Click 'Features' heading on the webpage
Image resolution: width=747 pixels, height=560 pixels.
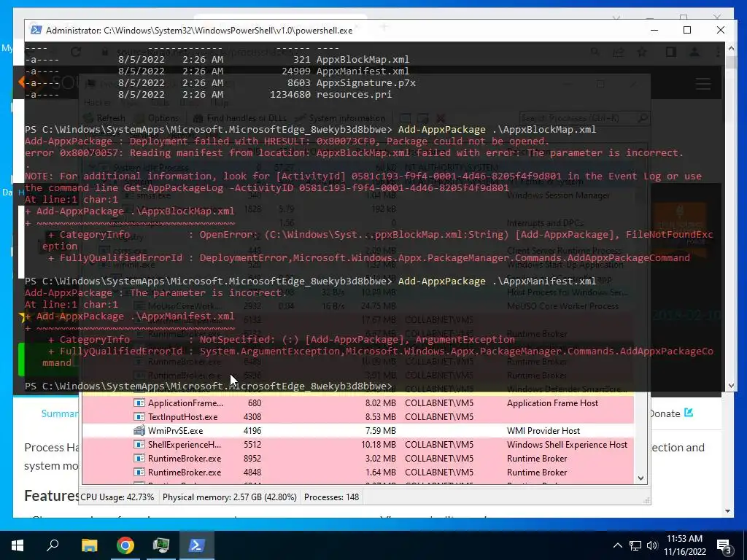52,496
